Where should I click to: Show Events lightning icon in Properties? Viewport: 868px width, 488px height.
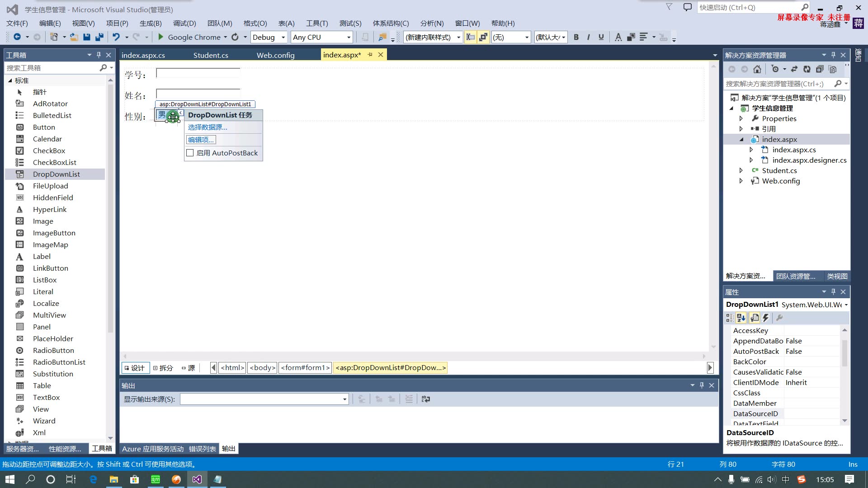point(766,318)
